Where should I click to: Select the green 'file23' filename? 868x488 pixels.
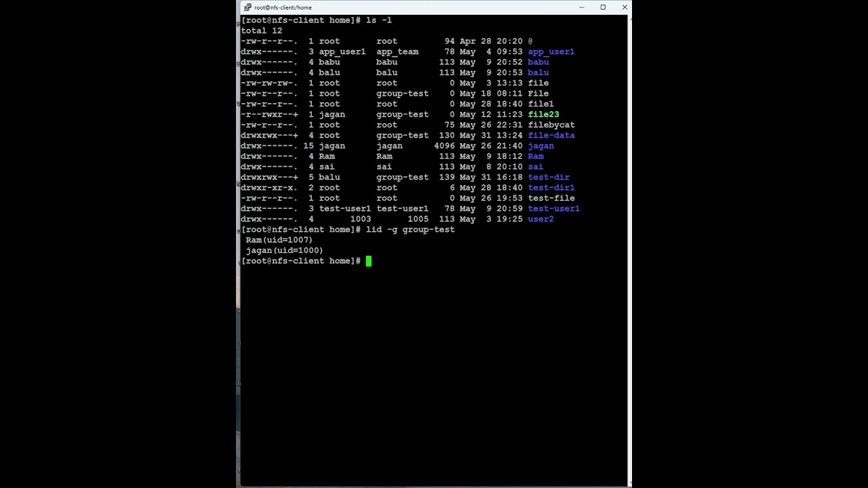543,115
